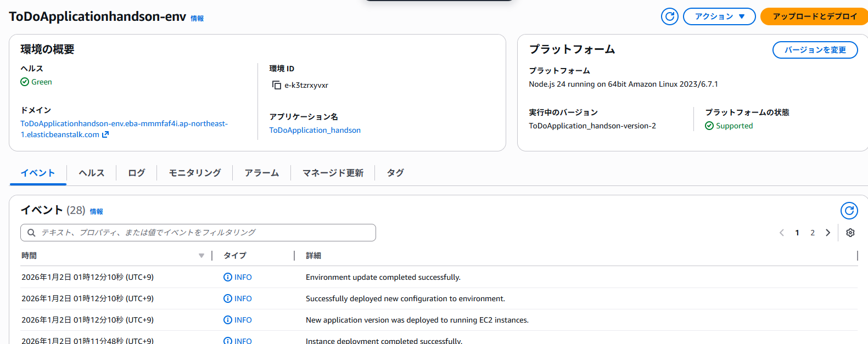868x344 pixels.
Task: Click バージョンを変更 button
Action: (x=815, y=50)
